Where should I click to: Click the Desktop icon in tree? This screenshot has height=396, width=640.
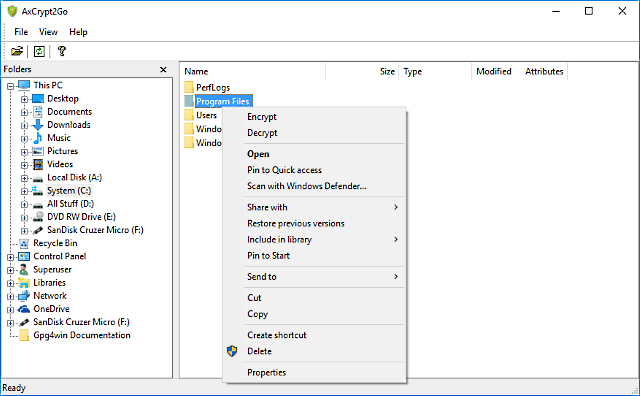(x=38, y=99)
